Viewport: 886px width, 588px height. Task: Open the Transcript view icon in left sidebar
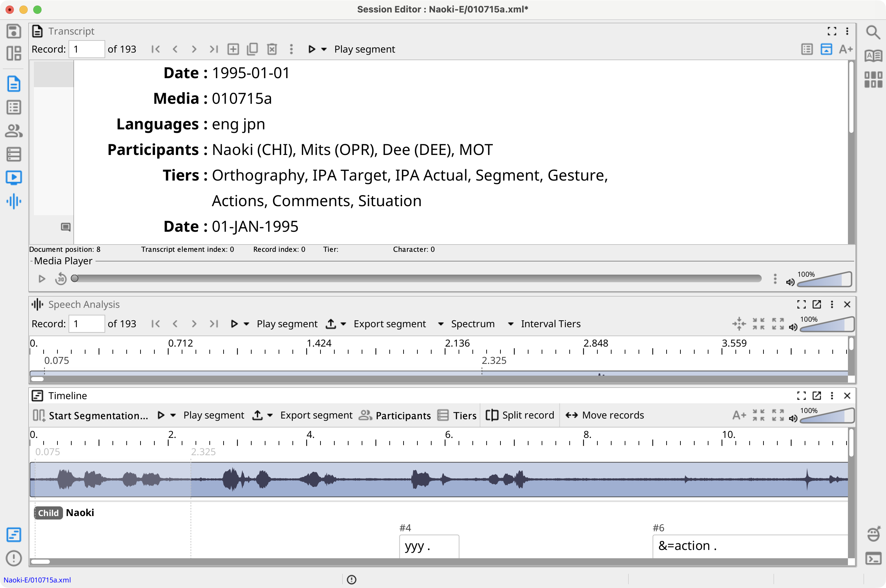pyautogui.click(x=14, y=84)
